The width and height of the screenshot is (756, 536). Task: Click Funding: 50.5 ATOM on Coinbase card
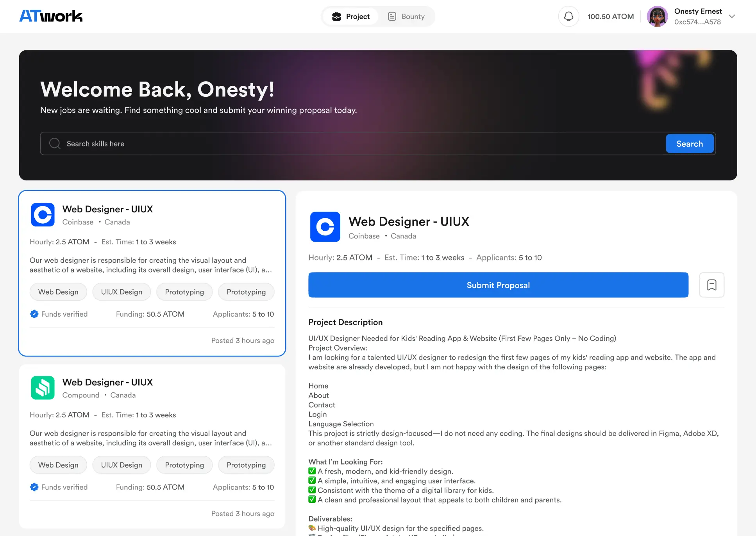tap(150, 314)
